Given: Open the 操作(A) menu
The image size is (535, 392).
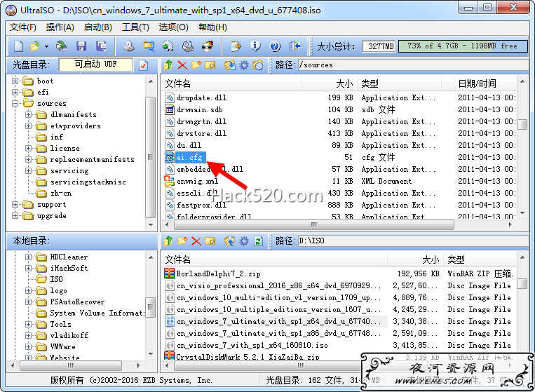Looking at the screenshot, I should pyautogui.click(x=60, y=27).
